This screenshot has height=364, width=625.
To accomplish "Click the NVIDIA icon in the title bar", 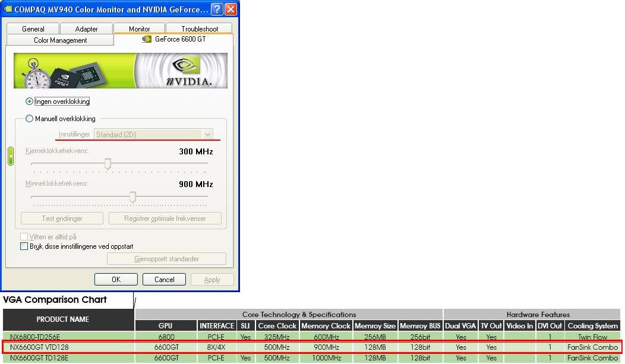I will [x=8, y=9].
